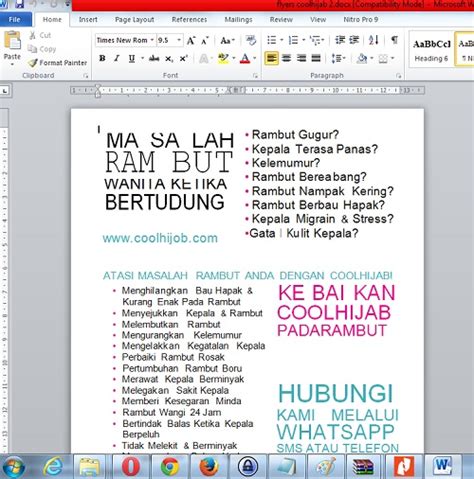Toggle italic formatting
This screenshot has height=479, width=474.
pos(117,58)
